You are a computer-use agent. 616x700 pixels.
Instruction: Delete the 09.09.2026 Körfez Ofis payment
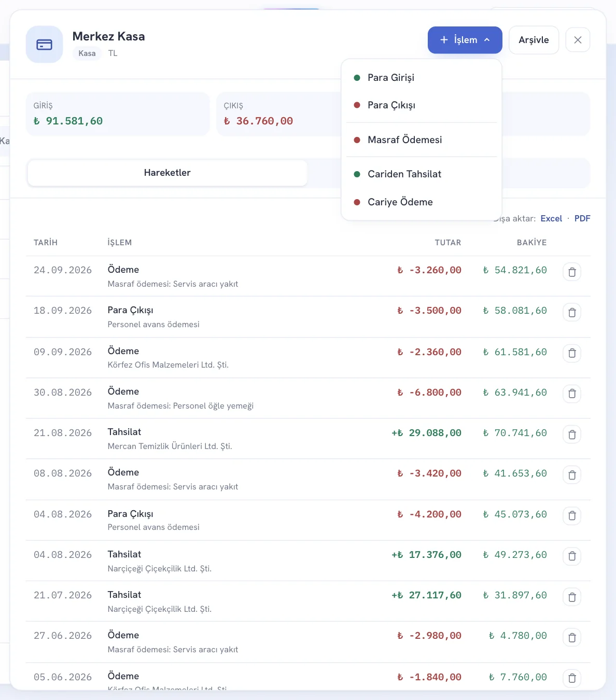pyautogui.click(x=572, y=353)
